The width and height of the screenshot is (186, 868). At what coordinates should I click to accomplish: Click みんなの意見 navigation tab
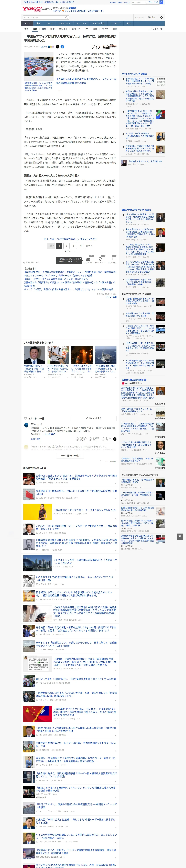98,24
